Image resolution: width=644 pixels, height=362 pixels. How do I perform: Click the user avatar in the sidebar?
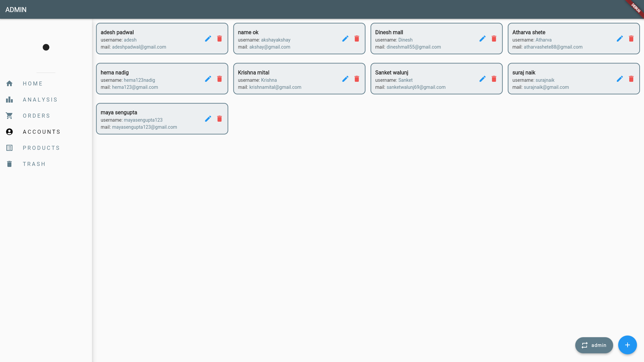pos(46,47)
